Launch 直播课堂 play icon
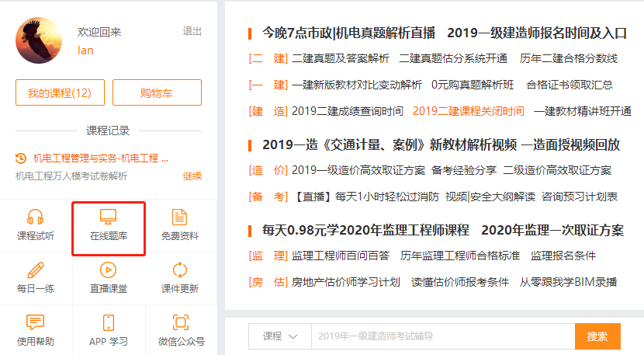644x355 pixels. (109, 270)
